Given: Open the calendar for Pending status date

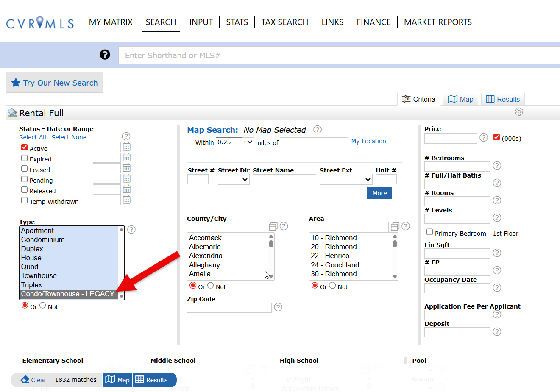Looking at the screenshot, I should (127, 179).
